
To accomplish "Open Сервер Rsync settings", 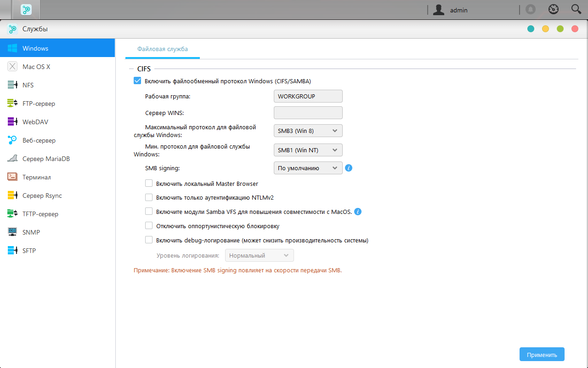I will coord(57,195).
